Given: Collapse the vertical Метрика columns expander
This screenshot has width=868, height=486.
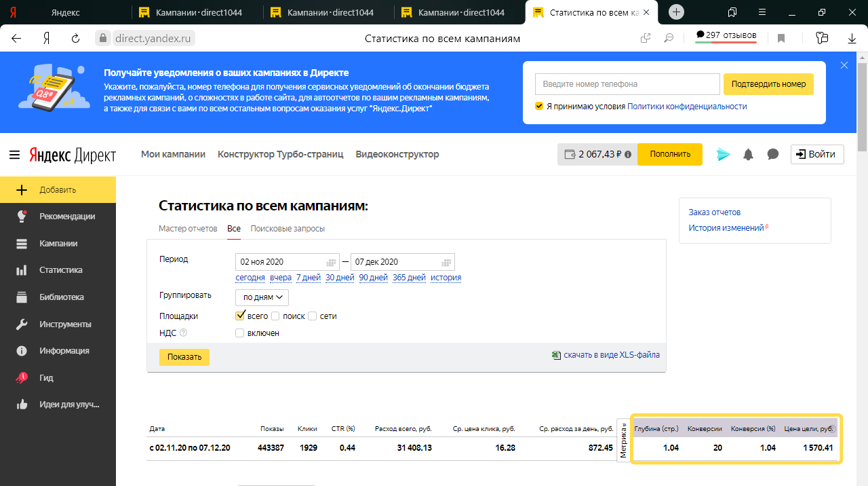Looking at the screenshot, I should 623,440.
